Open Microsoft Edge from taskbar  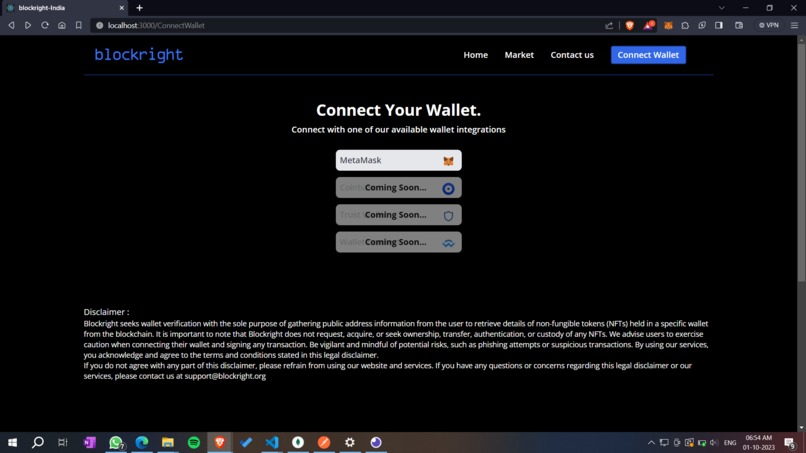(142, 442)
